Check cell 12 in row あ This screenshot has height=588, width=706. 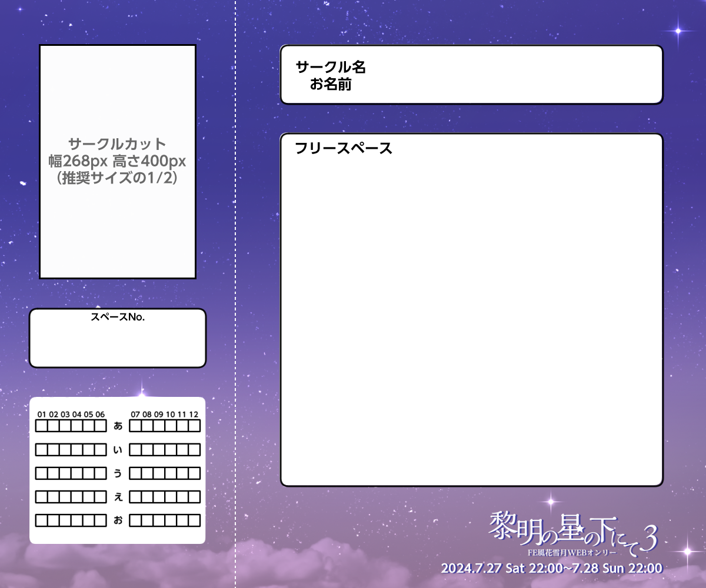pos(195,426)
